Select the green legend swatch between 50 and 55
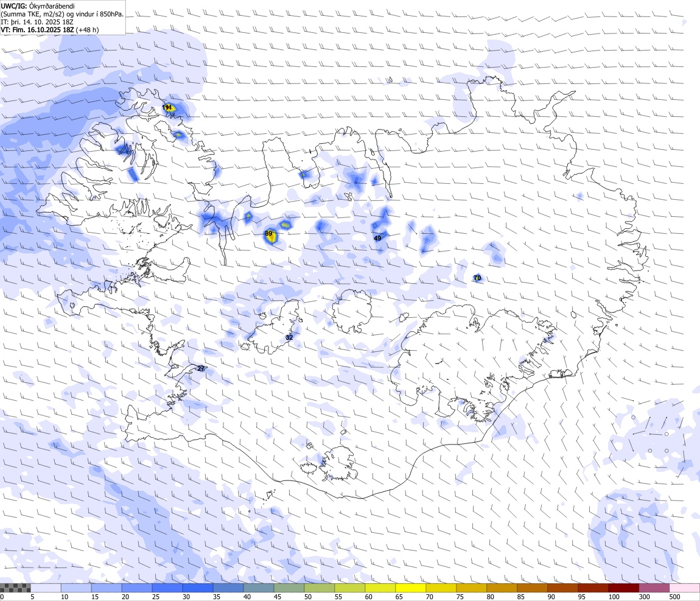 320,588
